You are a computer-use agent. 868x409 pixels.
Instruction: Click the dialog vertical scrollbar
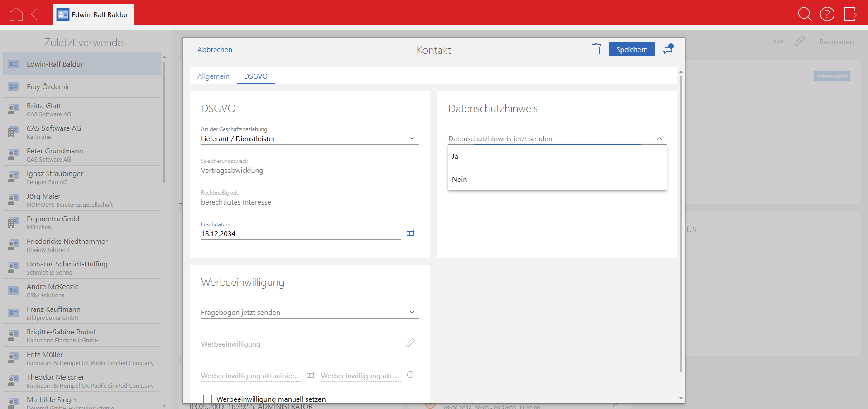point(681,224)
